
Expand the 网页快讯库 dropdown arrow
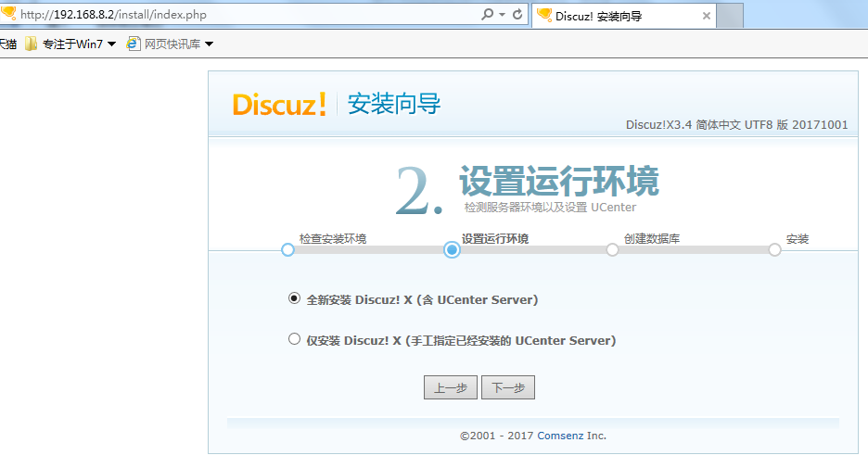[x=210, y=44]
